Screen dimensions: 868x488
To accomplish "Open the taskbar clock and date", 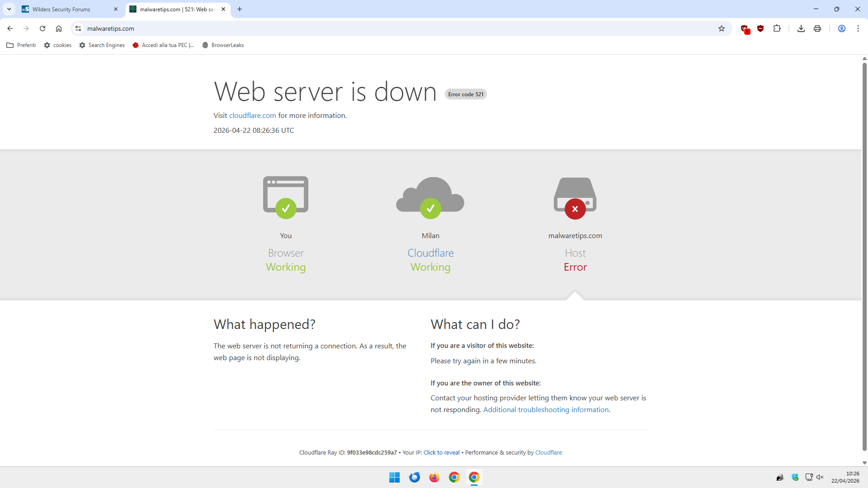I will tap(845, 478).
